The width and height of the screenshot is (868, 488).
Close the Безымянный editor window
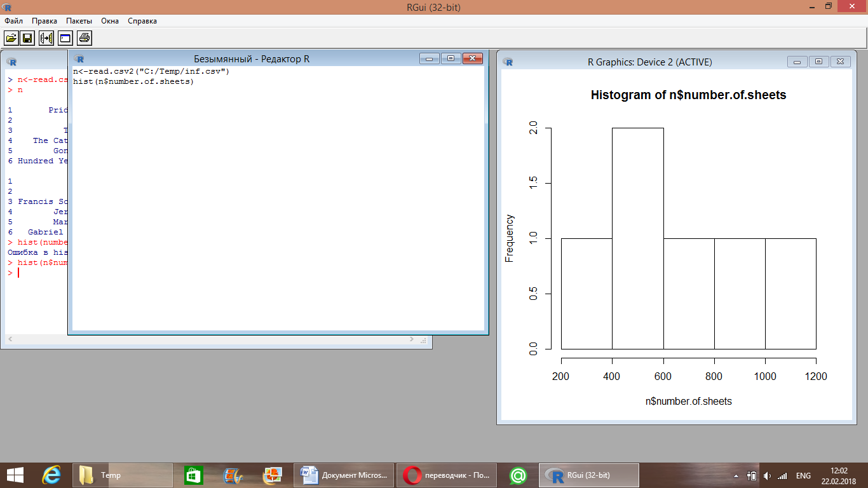(472, 58)
